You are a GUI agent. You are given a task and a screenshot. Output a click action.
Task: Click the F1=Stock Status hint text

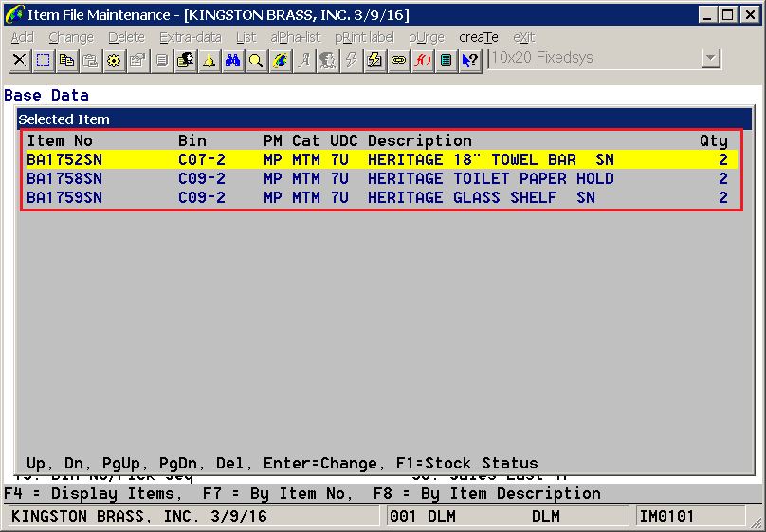pos(467,463)
